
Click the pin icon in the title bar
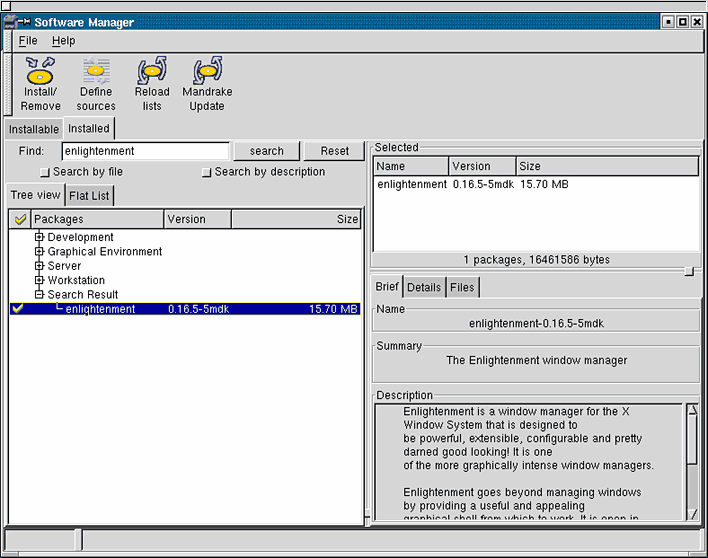24,22
